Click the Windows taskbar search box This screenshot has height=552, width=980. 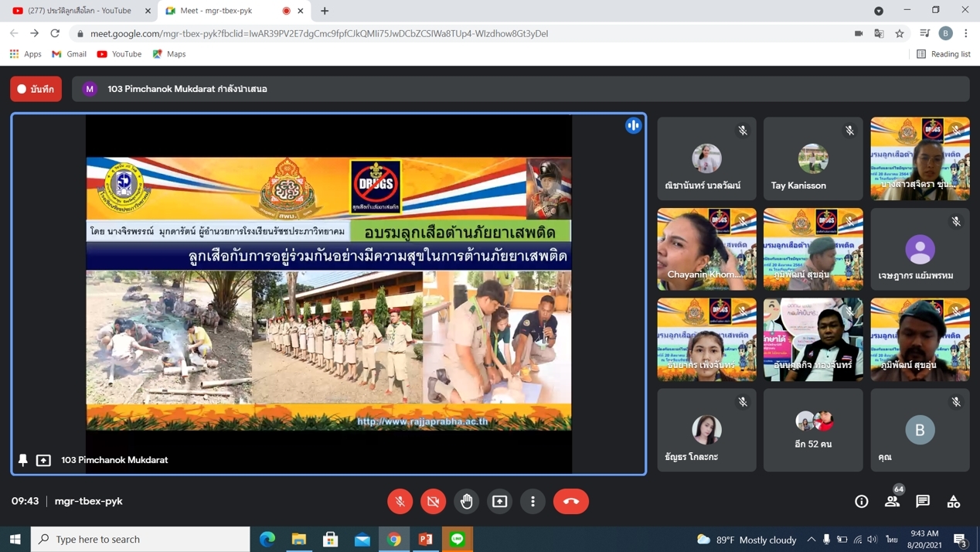coord(141,539)
